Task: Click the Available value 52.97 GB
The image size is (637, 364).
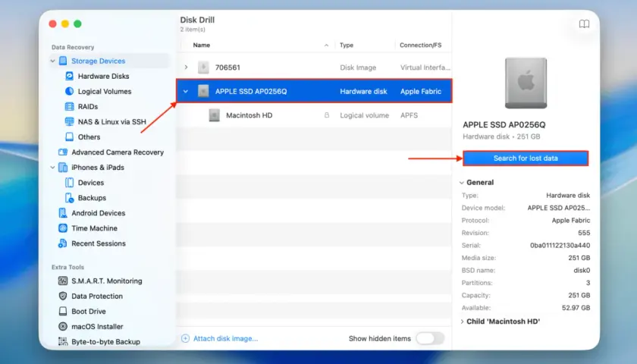Action: [x=576, y=308]
